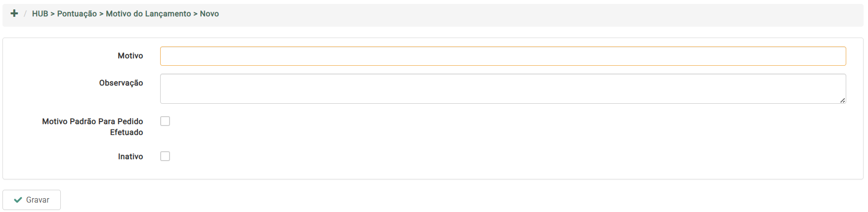Click the arrow separator between HUB and Pontuação

pos(52,14)
